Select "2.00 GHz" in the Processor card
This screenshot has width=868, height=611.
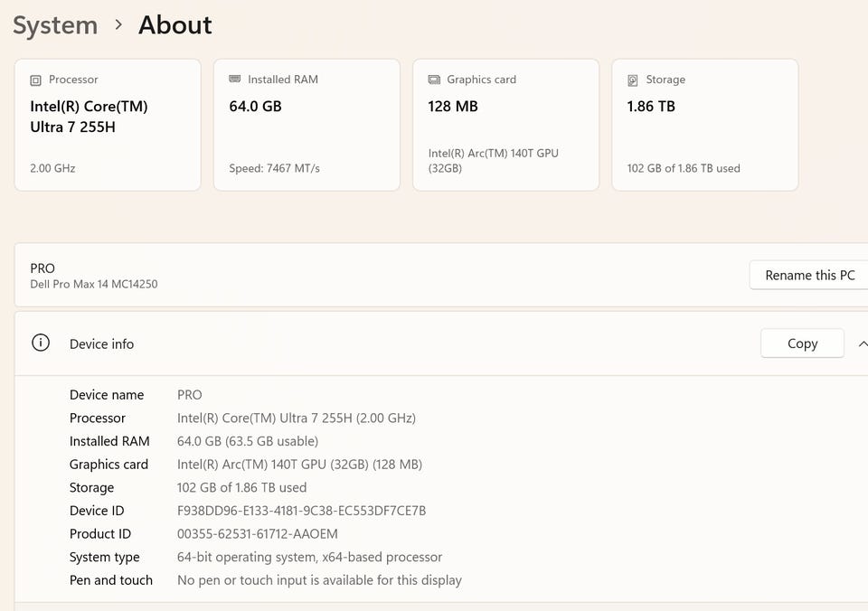coord(52,168)
